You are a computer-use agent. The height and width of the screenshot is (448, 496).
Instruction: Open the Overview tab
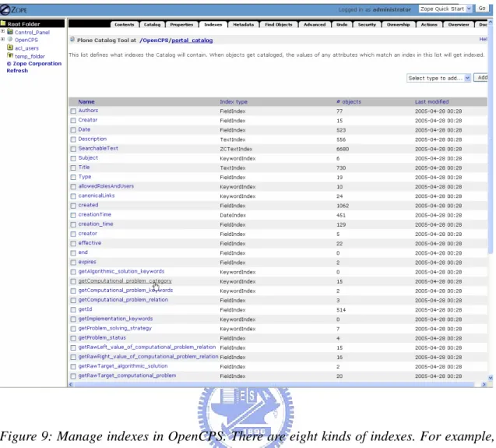point(459,24)
